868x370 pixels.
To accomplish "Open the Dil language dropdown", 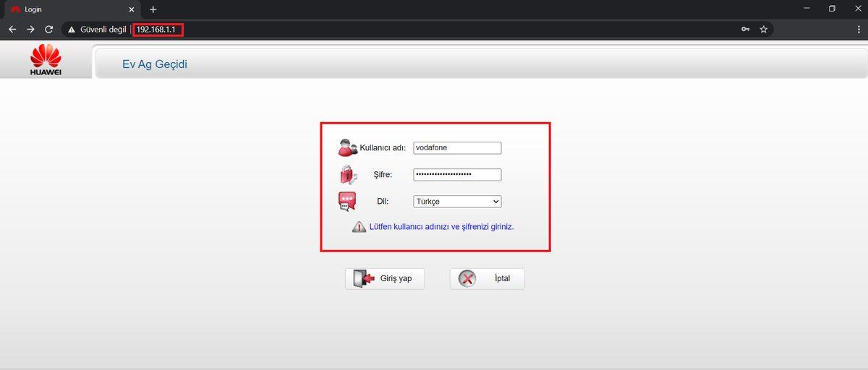I will (457, 202).
